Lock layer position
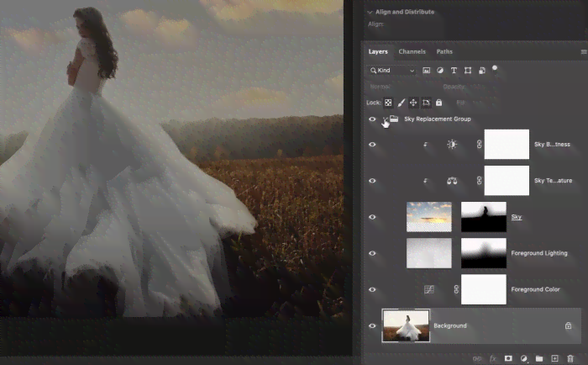Viewport: 588px width, 365px height. pos(413,103)
